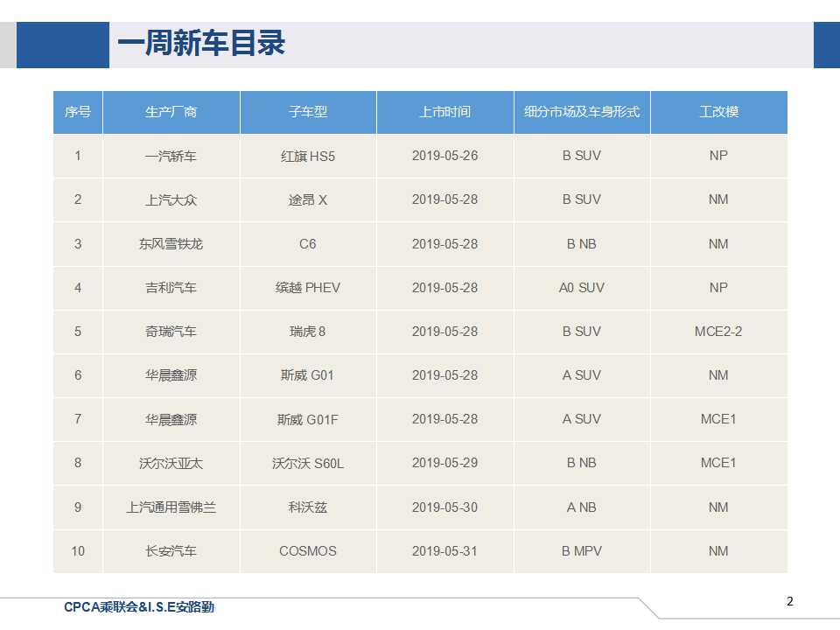This screenshot has width=840, height=630.
Task: Click the CPCA乘联会&I.S.E安路勤 footer text
Action: pyautogui.click(x=139, y=607)
